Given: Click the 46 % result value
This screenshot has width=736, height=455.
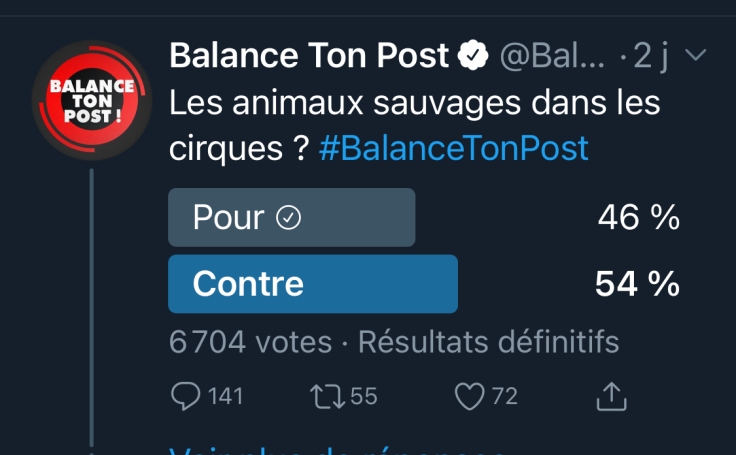Looking at the screenshot, I should [x=638, y=217].
